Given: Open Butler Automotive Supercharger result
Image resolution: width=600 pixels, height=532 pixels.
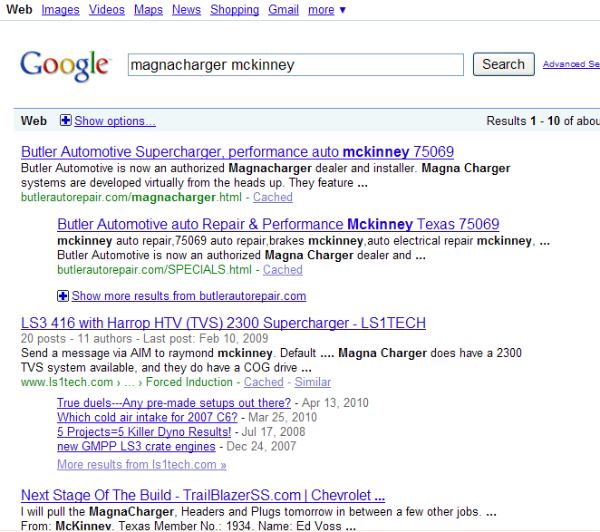Looking at the screenshot, I should [x=237, y=152].
